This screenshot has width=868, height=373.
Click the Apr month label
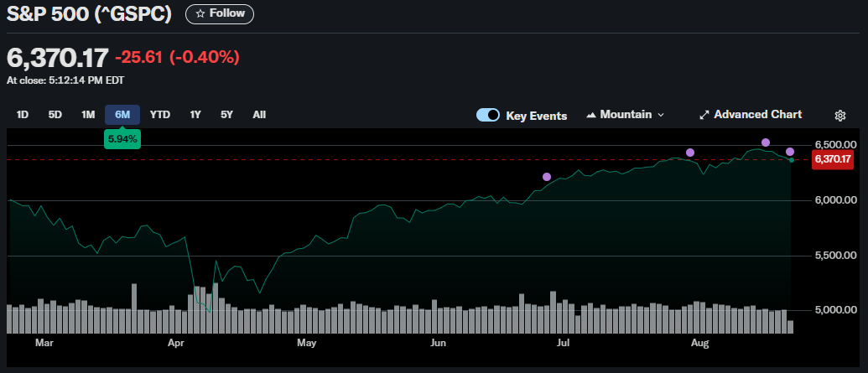pos(175,343)
